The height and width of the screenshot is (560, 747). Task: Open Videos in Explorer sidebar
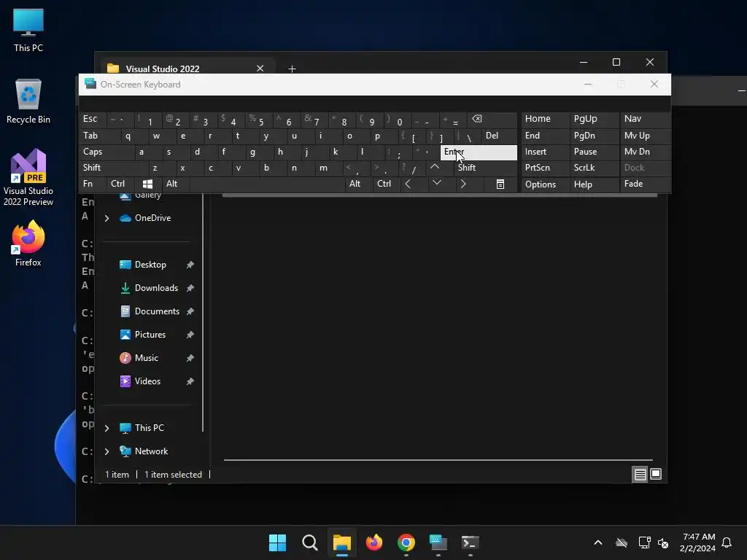click(x=147, y=381)
